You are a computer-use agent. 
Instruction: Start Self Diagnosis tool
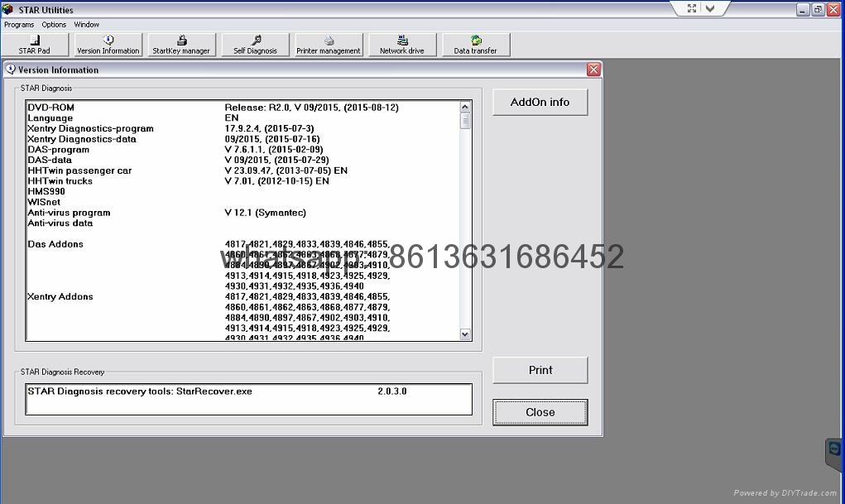[x=256, y=45]
